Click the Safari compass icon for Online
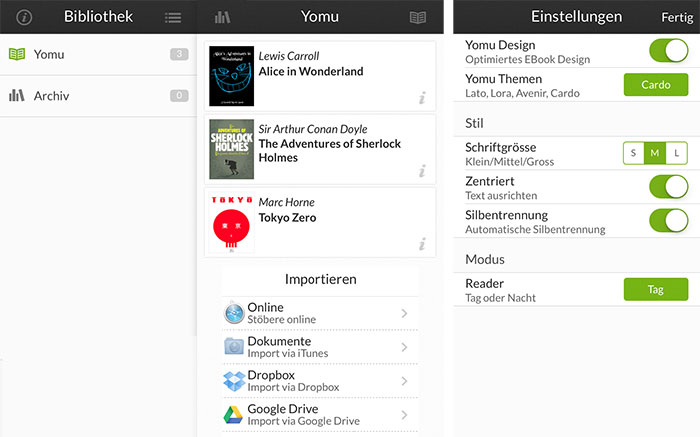Viewport: 700px width, 437px height. pyautogui.click(x=234, y=313)
